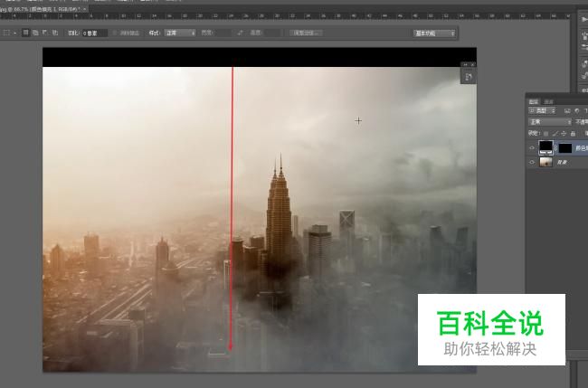This screenshot has width=588, height=388.
Task: Select New Selection mode in options bar
Action: (x=25, y=33)
